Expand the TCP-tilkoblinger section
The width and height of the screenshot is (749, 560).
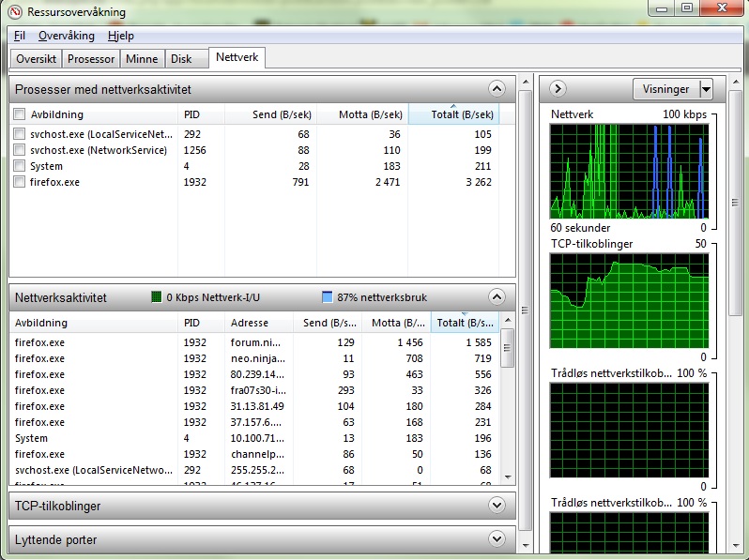coord(497,505)
